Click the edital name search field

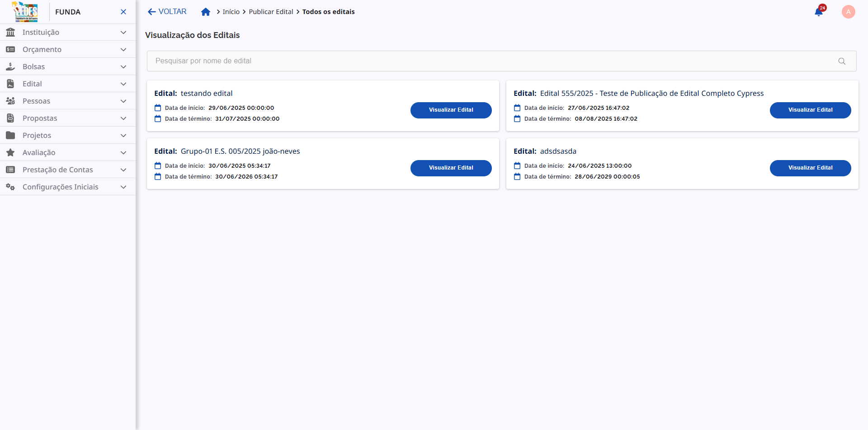tap(452, 61)
